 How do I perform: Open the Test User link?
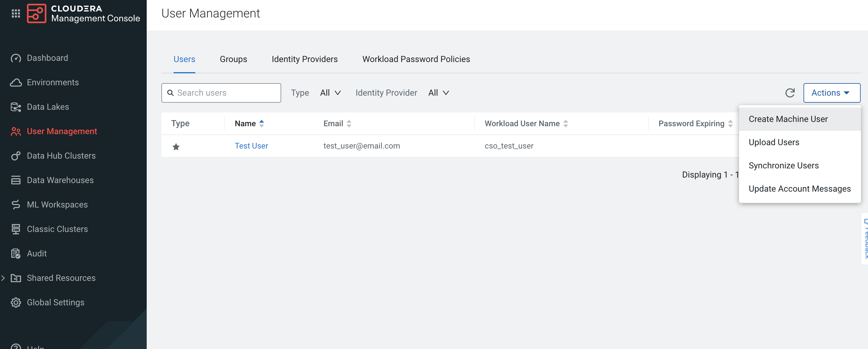pos(251,146)
